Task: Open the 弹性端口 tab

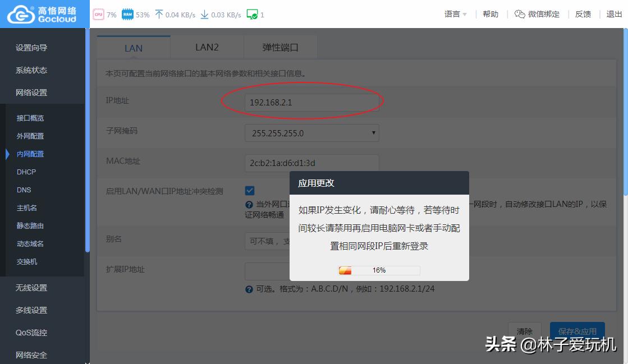Action: click(280, 48)
